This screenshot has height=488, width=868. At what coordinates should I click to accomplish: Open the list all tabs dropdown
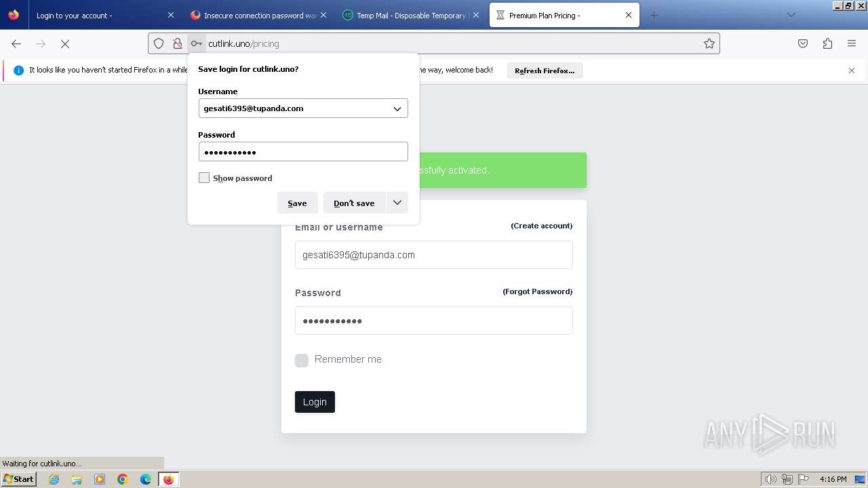pyautogui.click(x=791, y=15)
